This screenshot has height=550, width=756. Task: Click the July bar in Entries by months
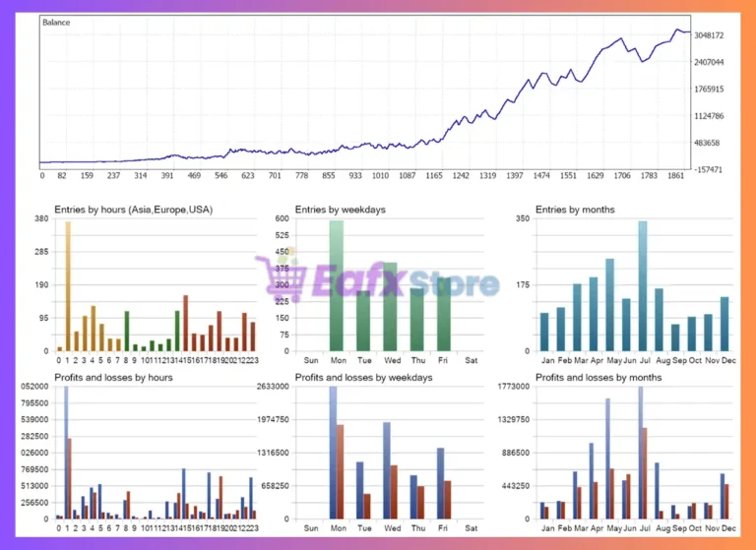tap(643, 286)
